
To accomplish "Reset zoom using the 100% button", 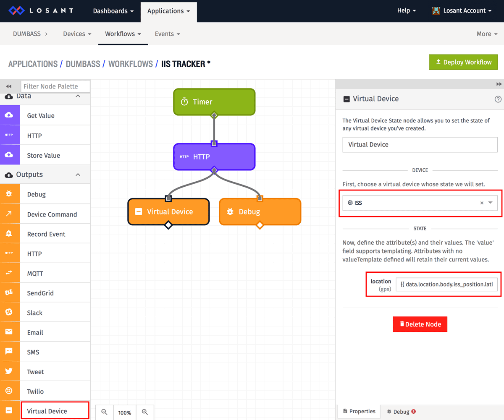I will [125, 412].
